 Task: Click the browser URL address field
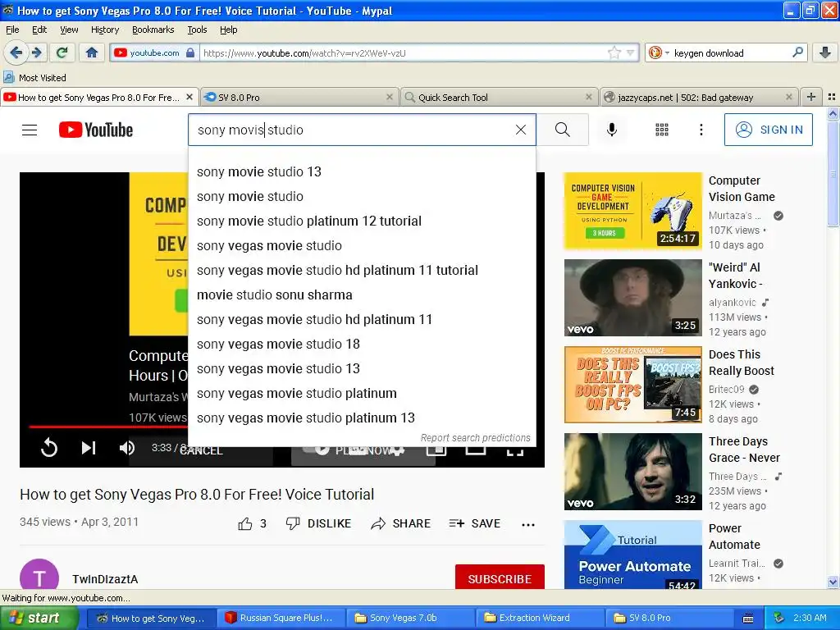(x=403, y=53)
